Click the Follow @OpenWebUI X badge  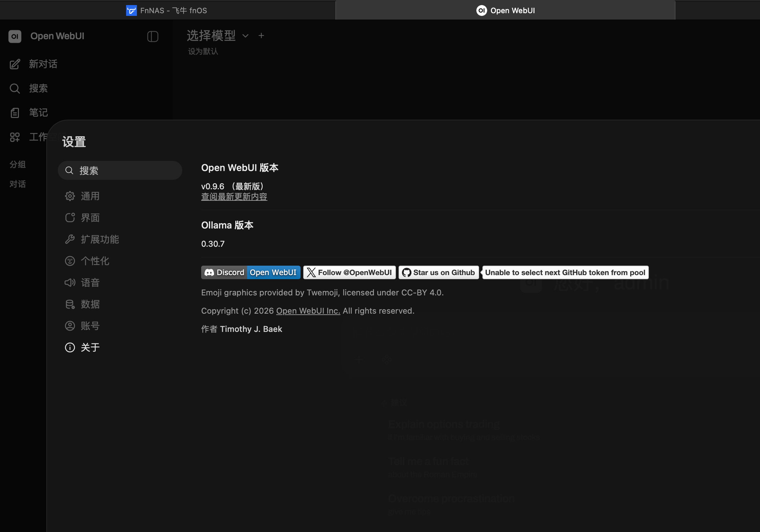350,272
